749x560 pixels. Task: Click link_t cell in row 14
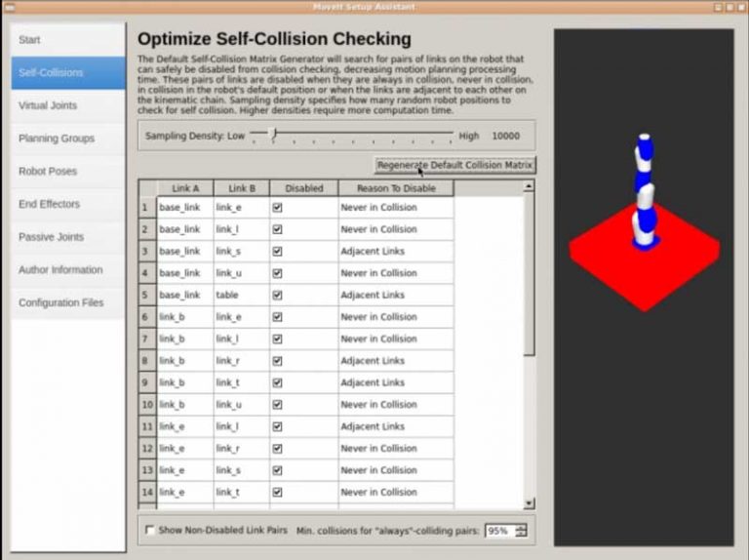coord(242,493)
